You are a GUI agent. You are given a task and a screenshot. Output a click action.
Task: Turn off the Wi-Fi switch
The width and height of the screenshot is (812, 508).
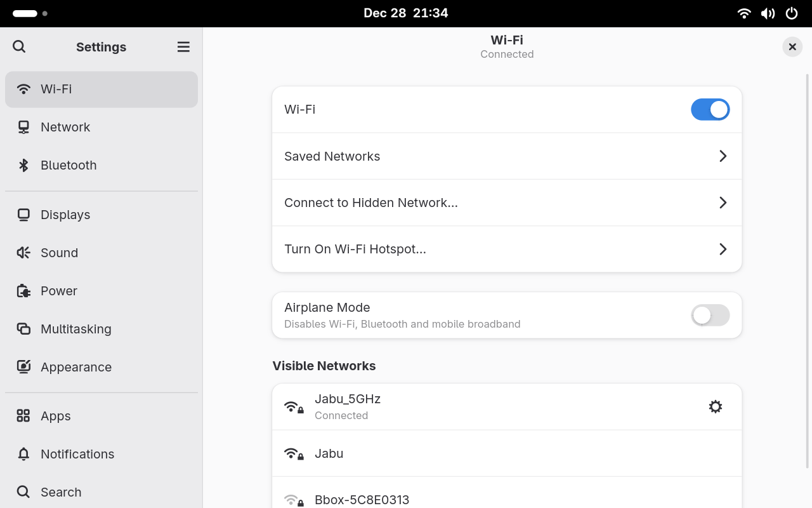point(710,109)
